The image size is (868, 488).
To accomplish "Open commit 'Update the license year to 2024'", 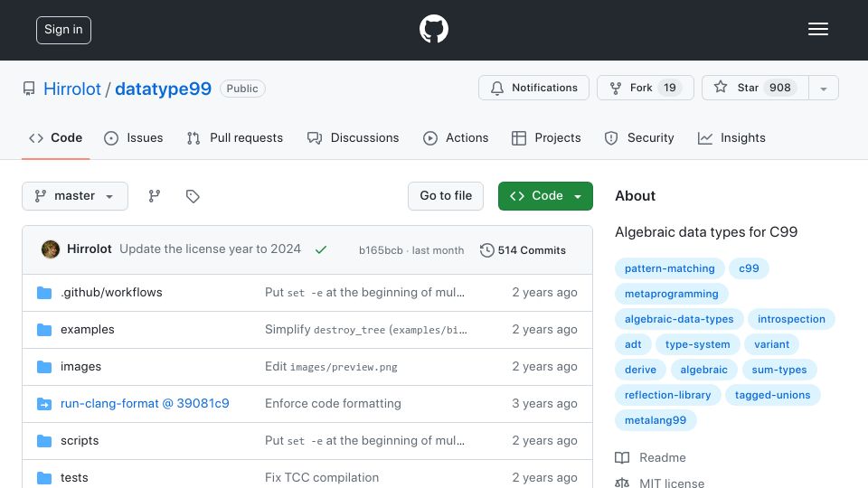I will [211, 249].
